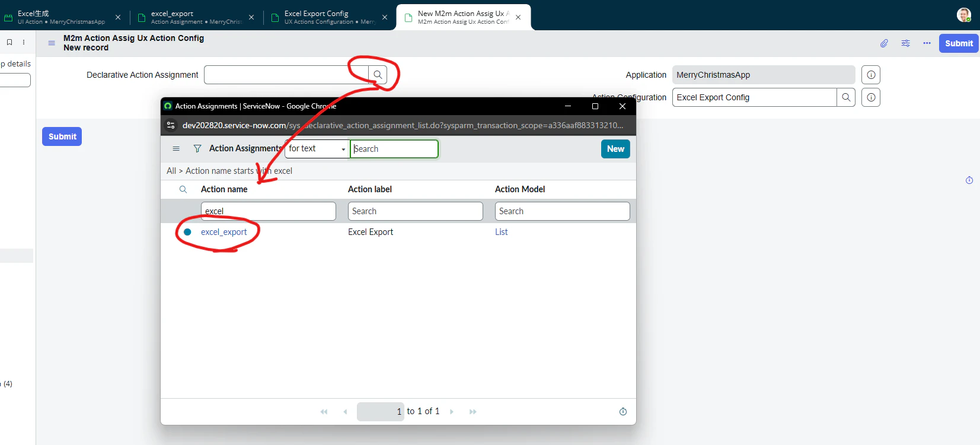This screenshot has height=445, width=980.
Task: Select the excel_export record link
Action: (224, 232)
